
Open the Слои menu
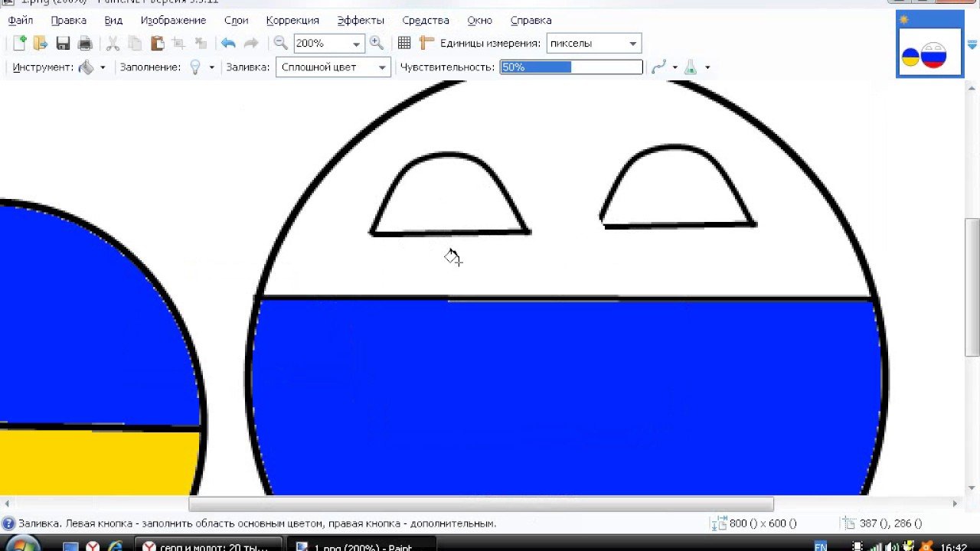tap(236, 21)
